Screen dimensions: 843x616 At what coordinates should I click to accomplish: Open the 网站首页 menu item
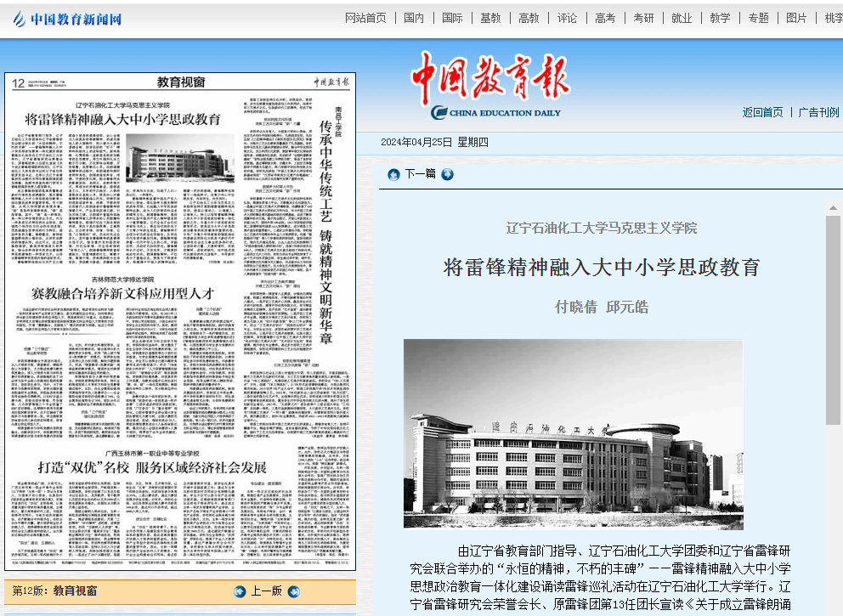pyautogui.click(x=365, y=18)
